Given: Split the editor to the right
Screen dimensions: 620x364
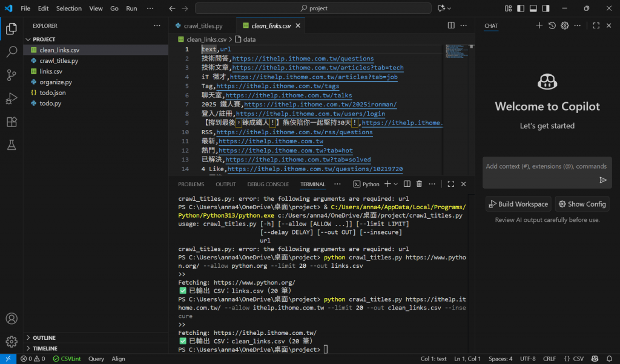Looking at the screenshot, I should point(451,25).
